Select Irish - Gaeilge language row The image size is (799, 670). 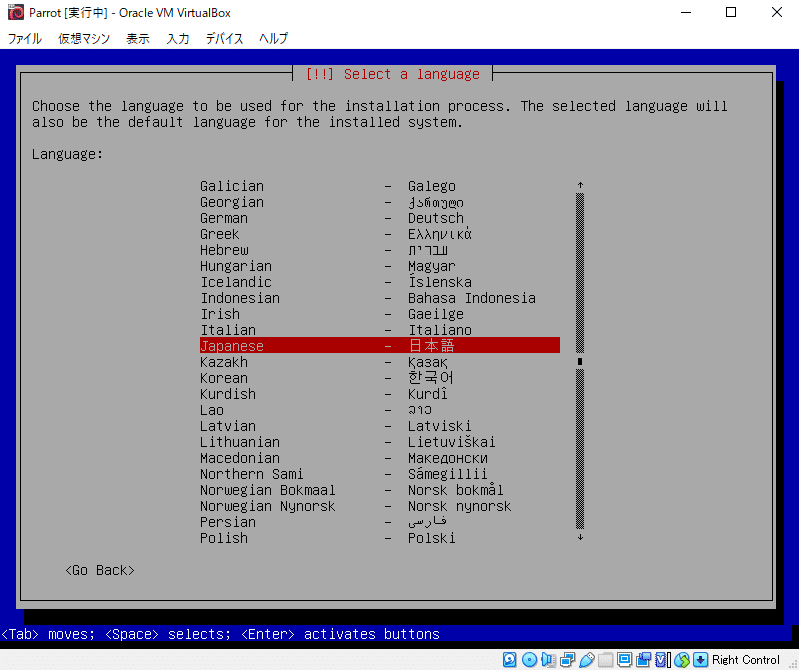coord(380,314)
